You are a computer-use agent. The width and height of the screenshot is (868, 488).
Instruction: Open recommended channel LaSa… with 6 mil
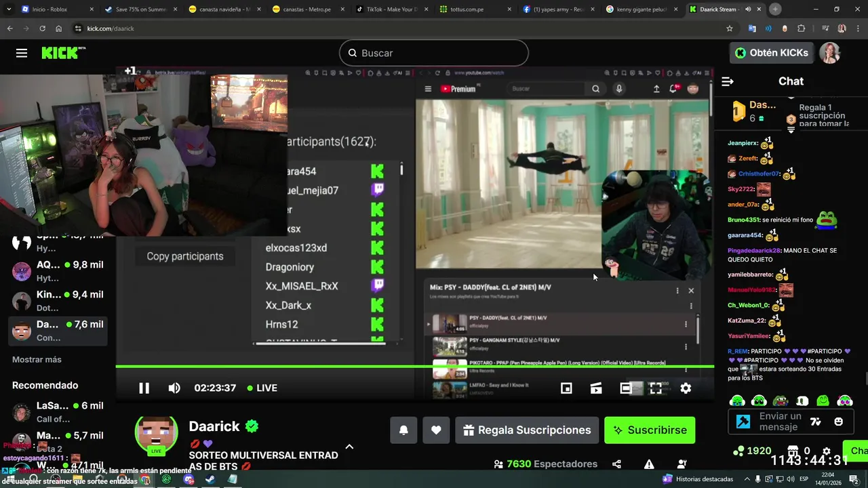pos(59,411)
